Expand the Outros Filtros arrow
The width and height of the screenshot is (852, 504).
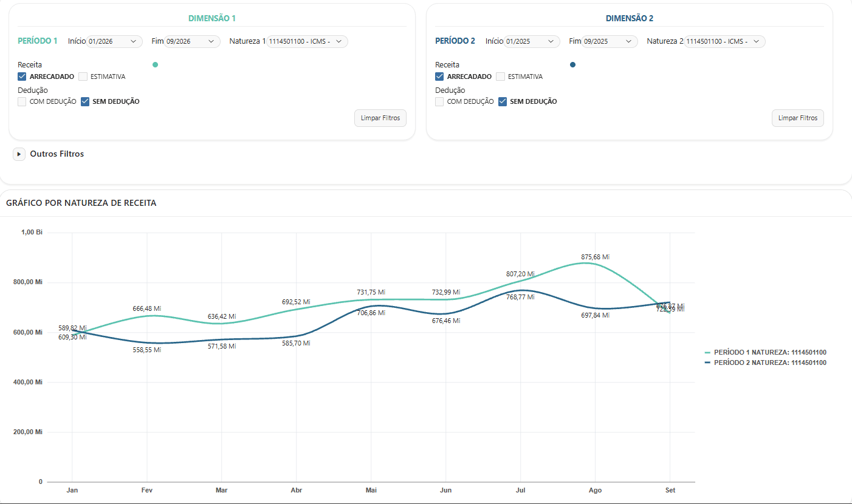tap(19, 154)
